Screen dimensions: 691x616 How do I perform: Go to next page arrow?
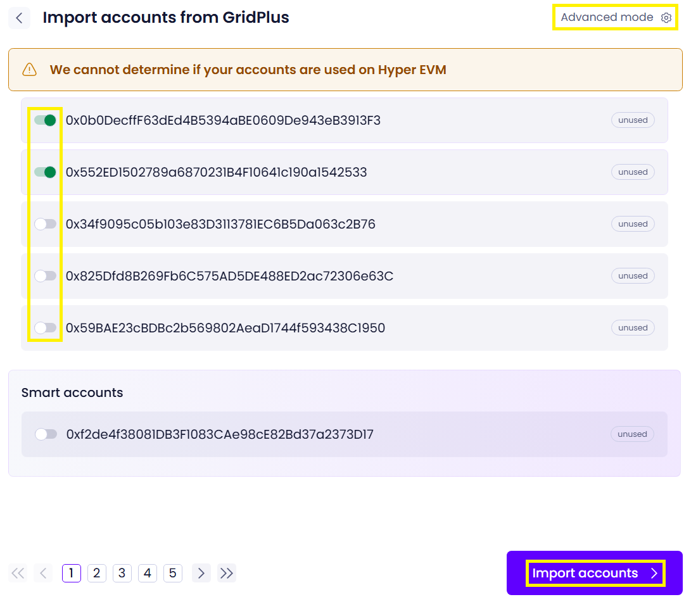tap(201, 574)
